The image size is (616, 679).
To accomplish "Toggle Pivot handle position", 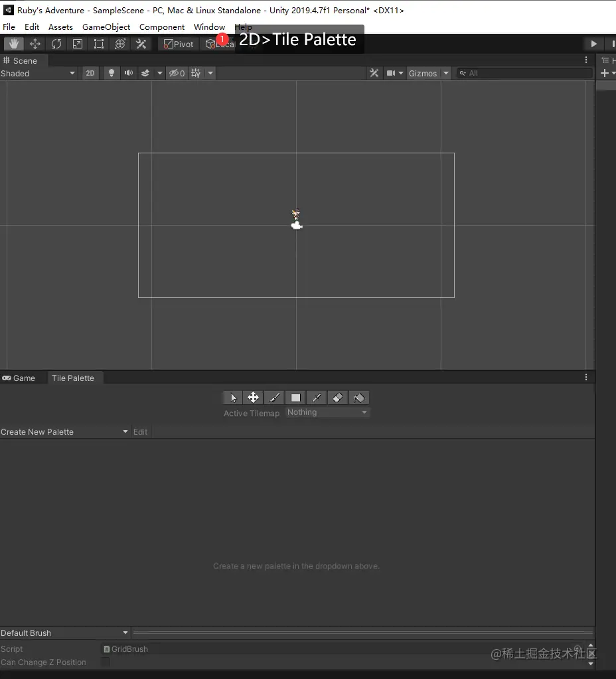I will pos(179,44).
